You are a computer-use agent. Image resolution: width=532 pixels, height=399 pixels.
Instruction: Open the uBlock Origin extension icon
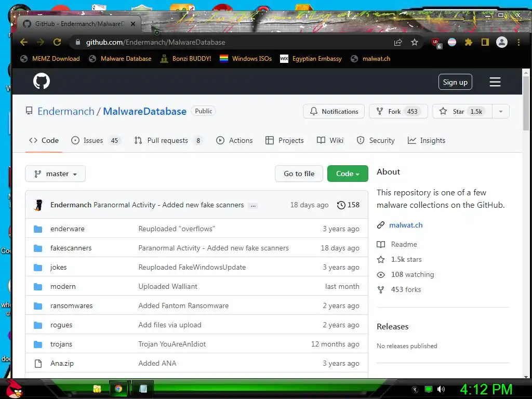(436, 43)
